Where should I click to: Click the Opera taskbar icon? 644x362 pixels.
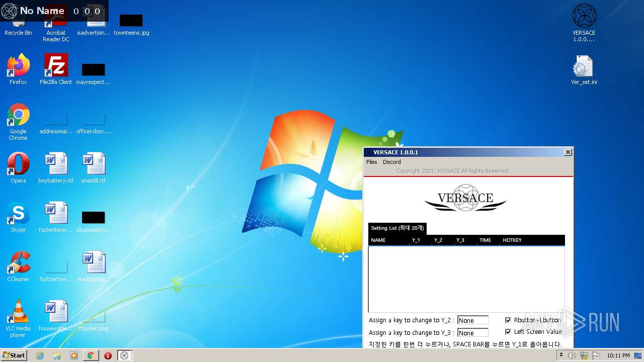(108, 355)
